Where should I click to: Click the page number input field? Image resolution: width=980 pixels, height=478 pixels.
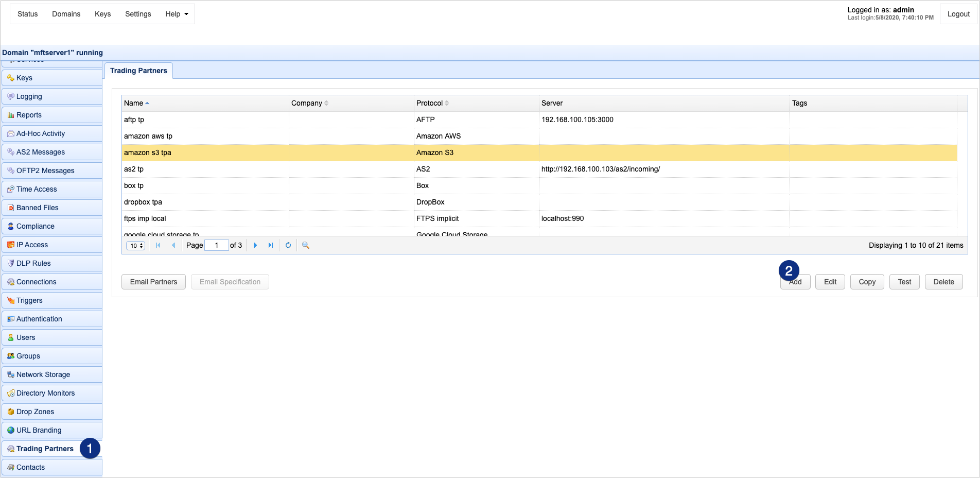pyautogui.click(x=217, y=245)
